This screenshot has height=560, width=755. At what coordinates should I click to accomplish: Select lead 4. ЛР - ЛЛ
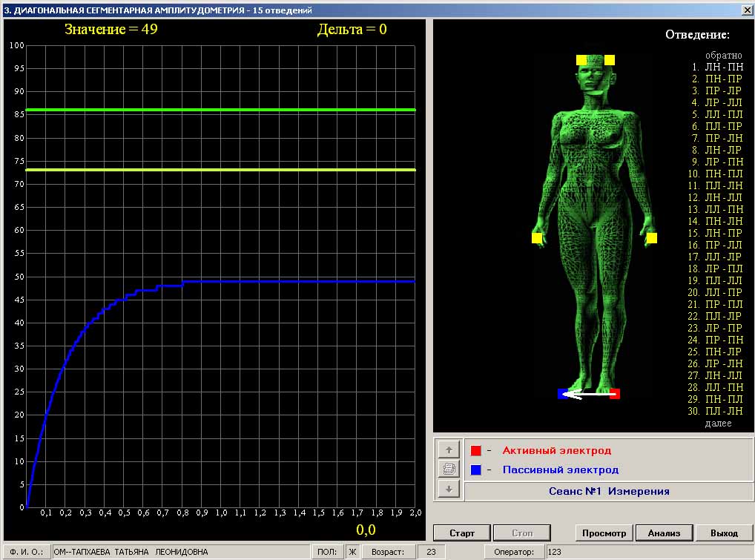tap(717, 102)
